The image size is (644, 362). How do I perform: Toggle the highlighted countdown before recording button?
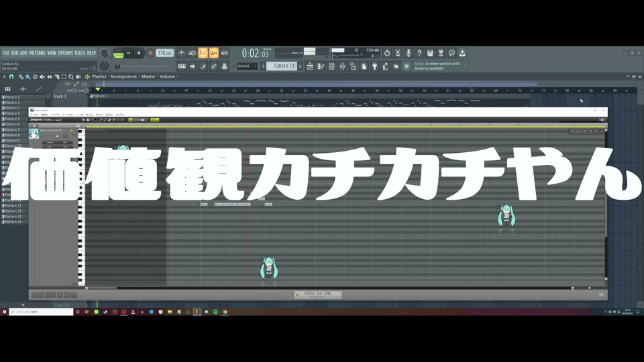click(203, 53)
